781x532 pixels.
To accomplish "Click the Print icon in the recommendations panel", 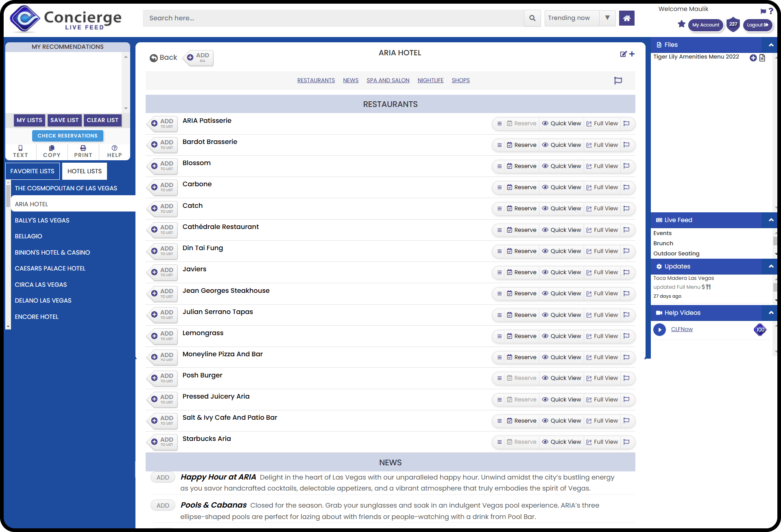I will 83,148.
